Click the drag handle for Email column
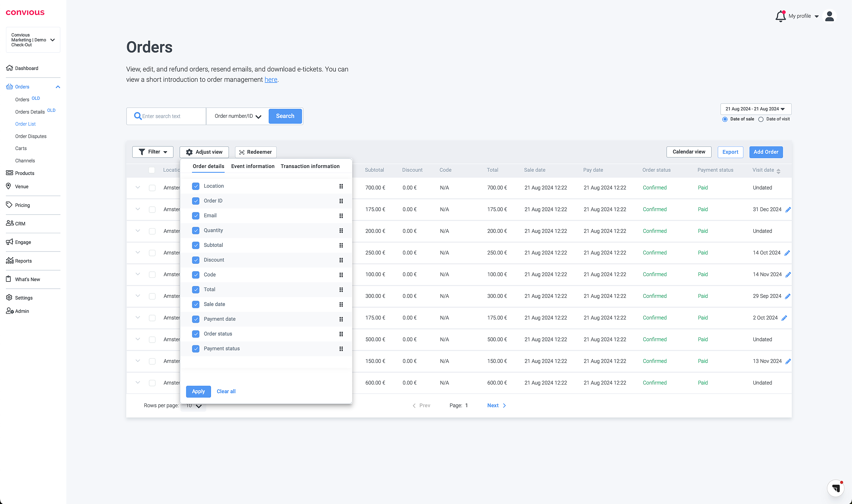Image resolution: width=852 pixels, height=504 pixels. click(x=341, y=216)
